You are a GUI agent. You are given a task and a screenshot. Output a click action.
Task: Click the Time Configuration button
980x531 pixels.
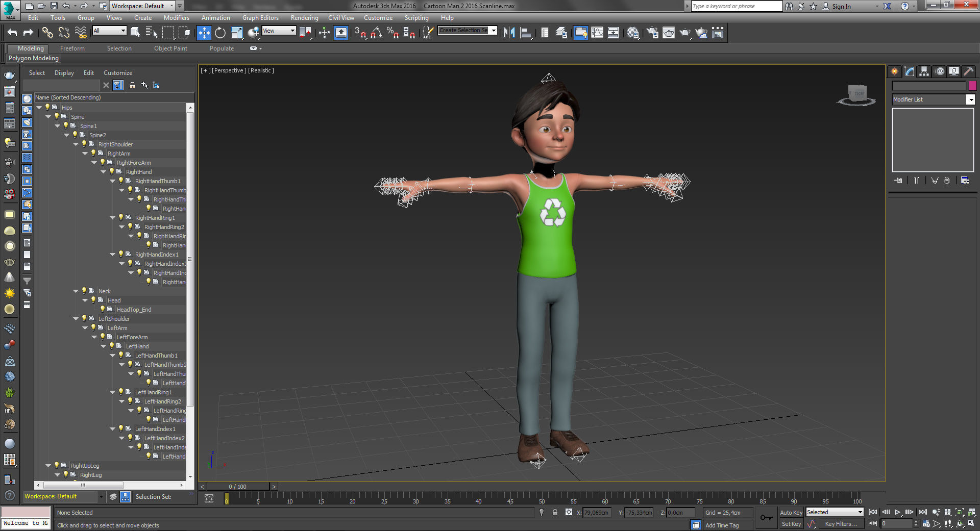pos(926,523)
